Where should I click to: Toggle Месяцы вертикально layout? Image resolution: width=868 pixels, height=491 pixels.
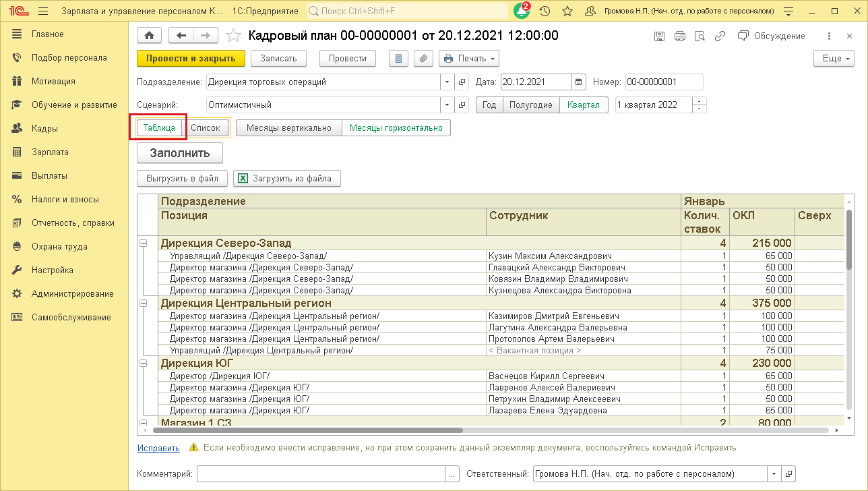pyautogui.click(x=289, y=127)
